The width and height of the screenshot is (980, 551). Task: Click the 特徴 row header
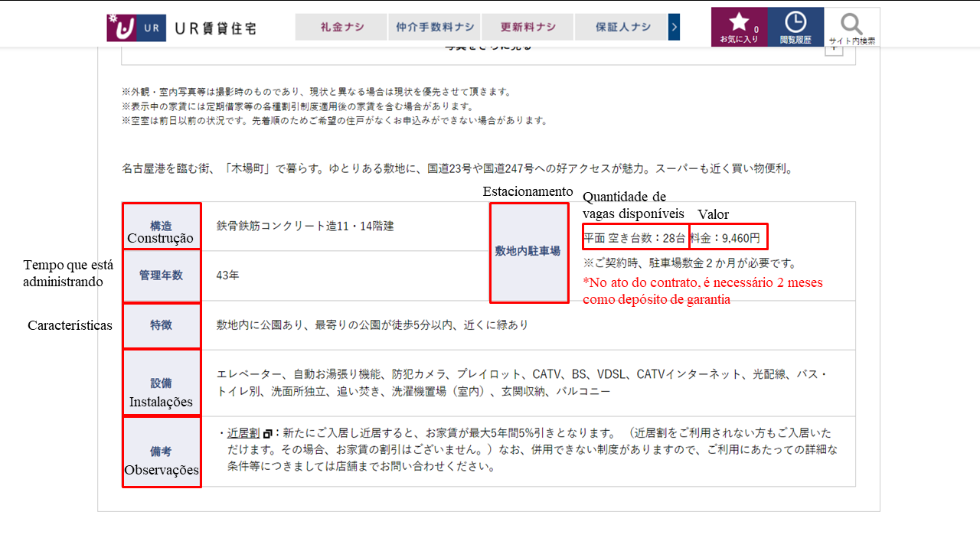point(161,325)
